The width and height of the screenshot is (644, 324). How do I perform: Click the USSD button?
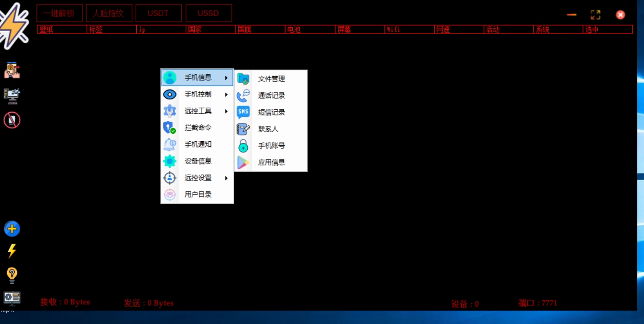[208, 13]
